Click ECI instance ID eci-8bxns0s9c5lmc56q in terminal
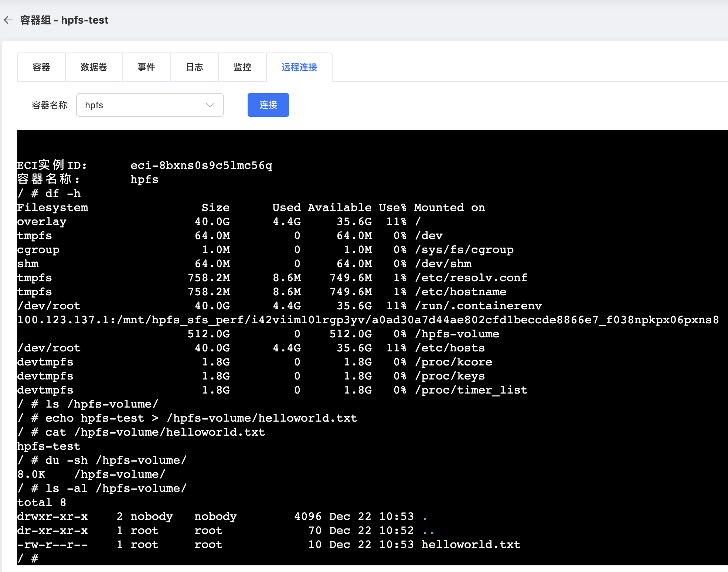The width and height of the screenshot is (728, 572). (201, 165)
